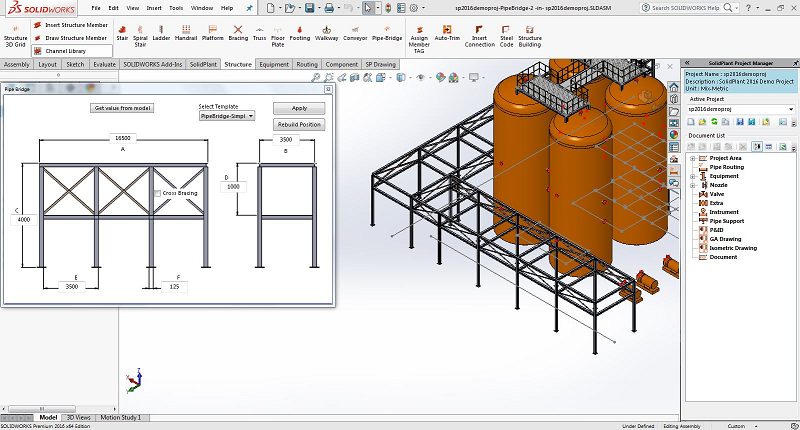Viewport: 800px width, 430px height.
Task: Open SOLIDWORKS Options gear icon
Action: [x=414, y=8]
